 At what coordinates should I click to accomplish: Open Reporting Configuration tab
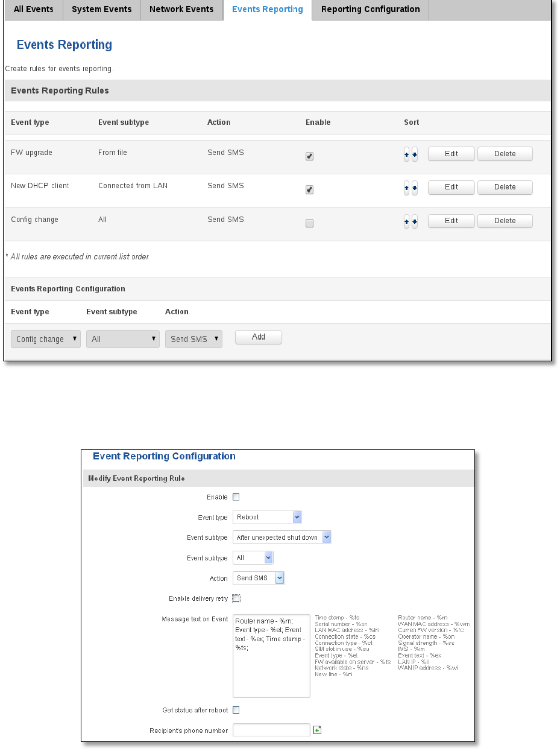pyautogui.click(x=371, y=10)
